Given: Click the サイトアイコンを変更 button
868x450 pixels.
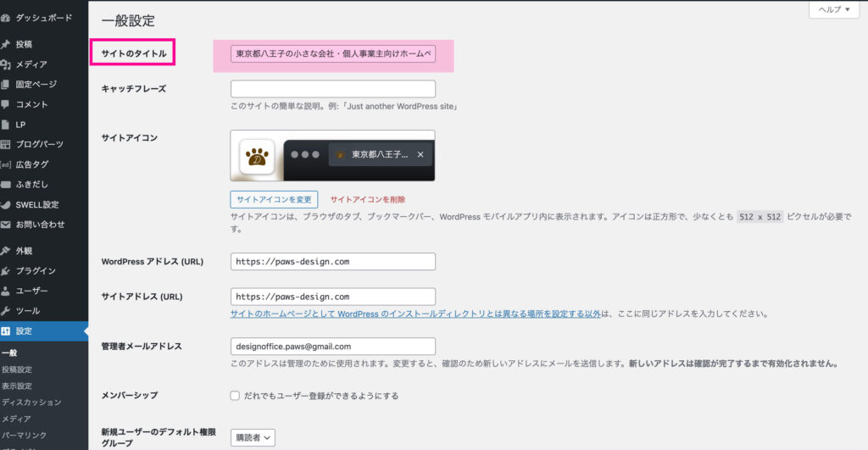Looking at the screenshot, I should [275, 200].
